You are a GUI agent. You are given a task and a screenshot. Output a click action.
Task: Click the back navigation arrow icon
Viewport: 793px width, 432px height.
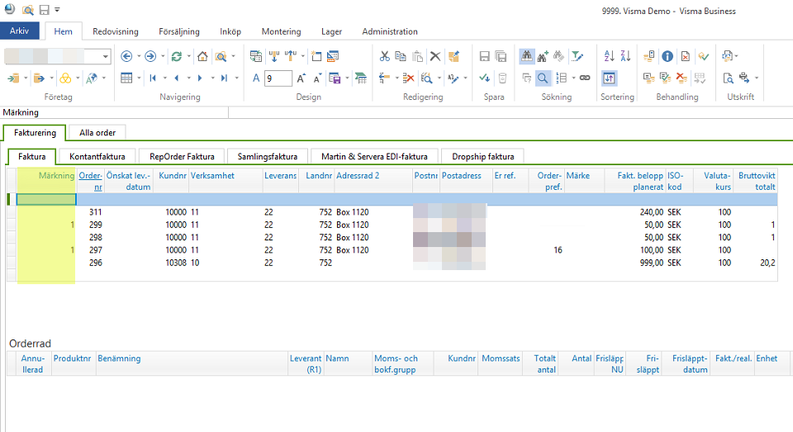click(127, 57)
